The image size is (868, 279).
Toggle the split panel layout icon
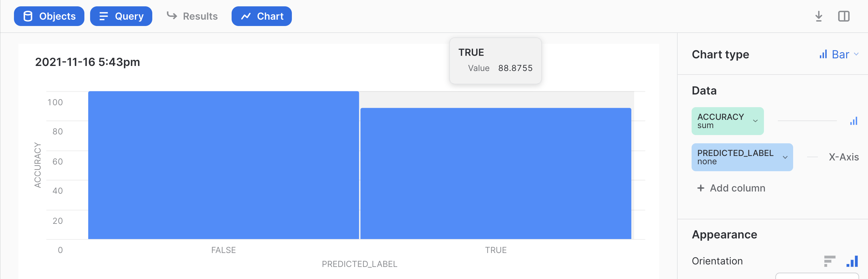click(x=843, y=16)
